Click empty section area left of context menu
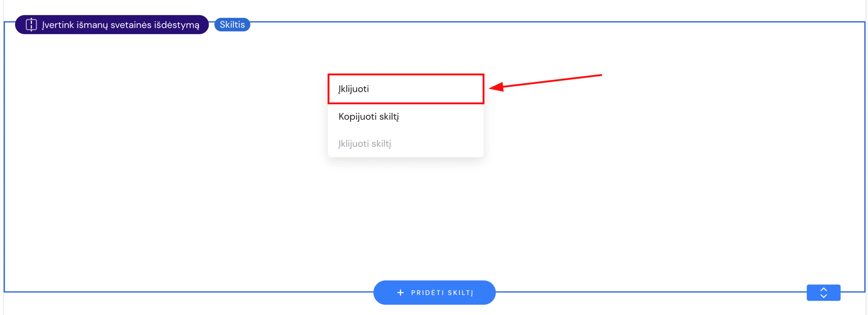 170,136
